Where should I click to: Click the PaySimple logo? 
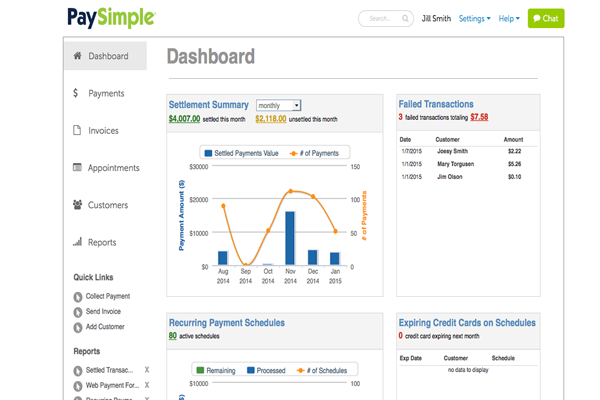click(111, 18)
